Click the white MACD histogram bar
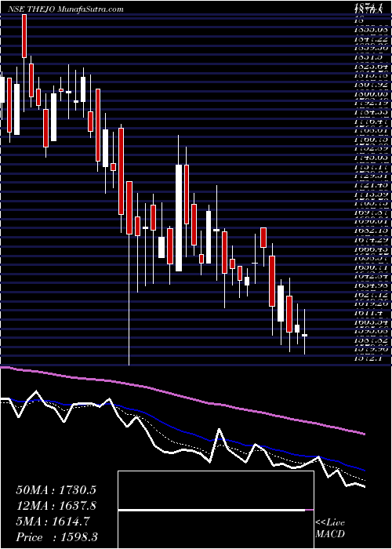392x549 pixels. (212, 511)
